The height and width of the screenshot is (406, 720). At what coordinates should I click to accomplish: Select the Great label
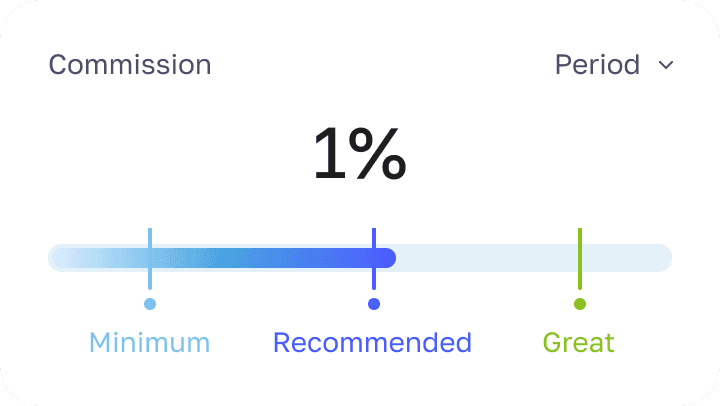coord(579,343)
